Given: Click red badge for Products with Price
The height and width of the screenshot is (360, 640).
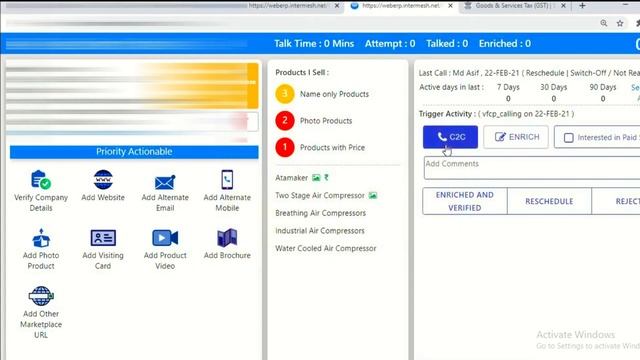Looking at the screenshot, I should point(284,147).
